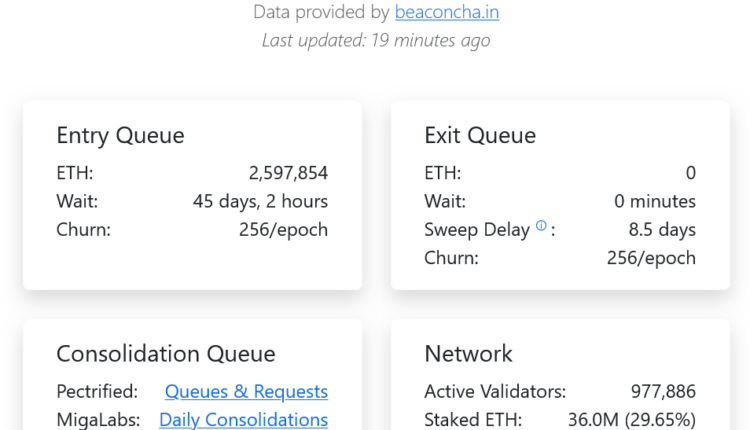
Task: Click the Exit Queue churn rate value
Action: [x=651, y=257]
